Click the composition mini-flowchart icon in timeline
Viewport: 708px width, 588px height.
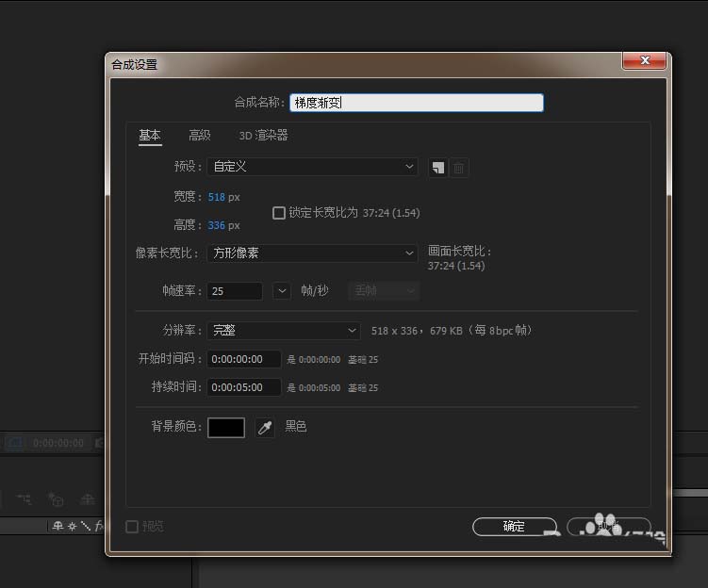(24, 499)
